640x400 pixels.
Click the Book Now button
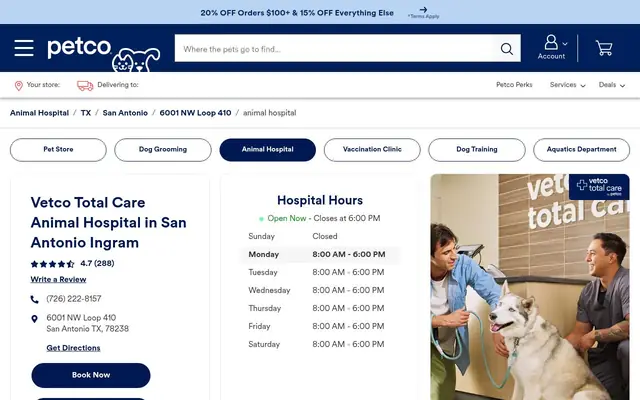pos(91,375)
